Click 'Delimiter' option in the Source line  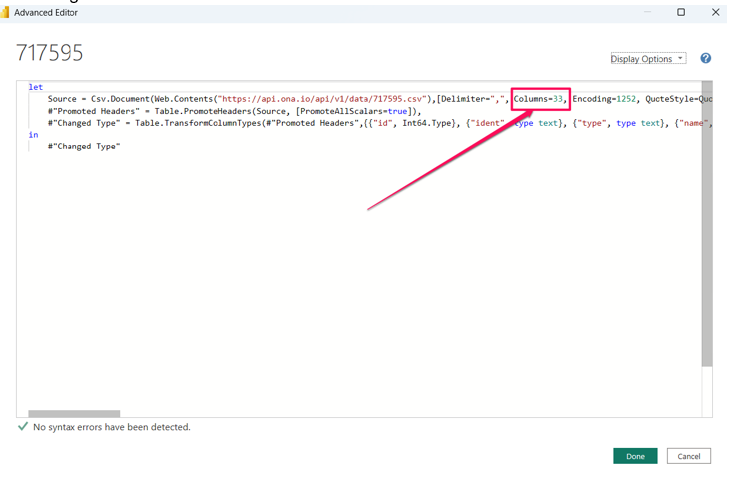tap(461, 99)
